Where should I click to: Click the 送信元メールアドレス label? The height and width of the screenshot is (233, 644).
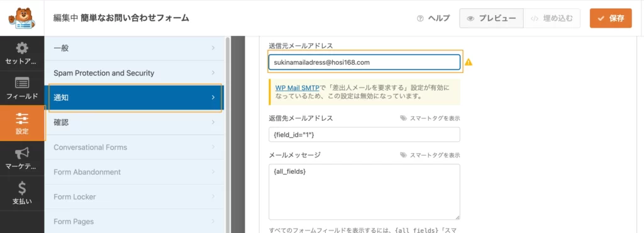(x=300, y=45)
